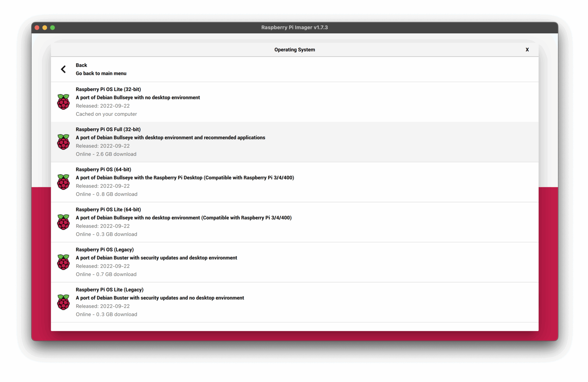Click raspberry icon beside OS Full (32-bit)
This screenshot has width=588, height=382.
63,142
